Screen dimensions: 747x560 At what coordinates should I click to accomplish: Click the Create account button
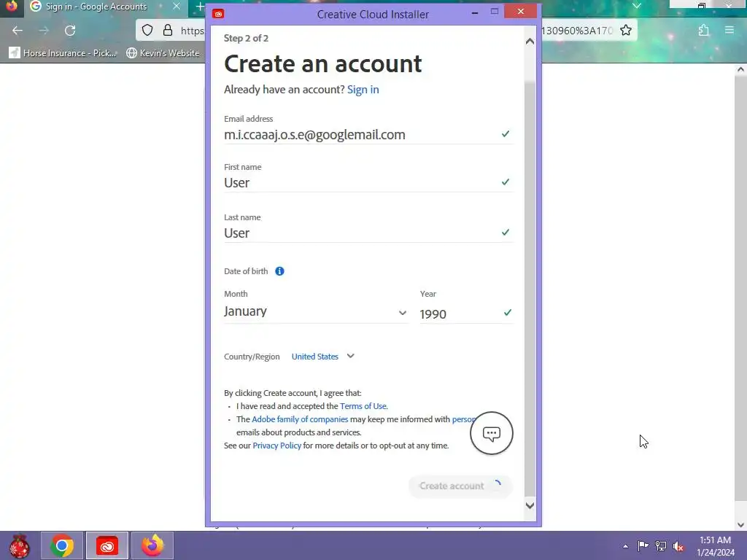click(x=460, y=486)
